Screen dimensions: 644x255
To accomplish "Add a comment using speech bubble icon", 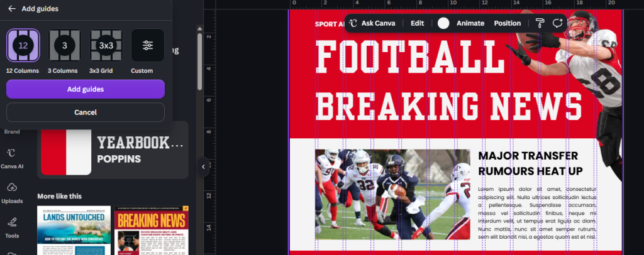I will click(x=557, y=23).
